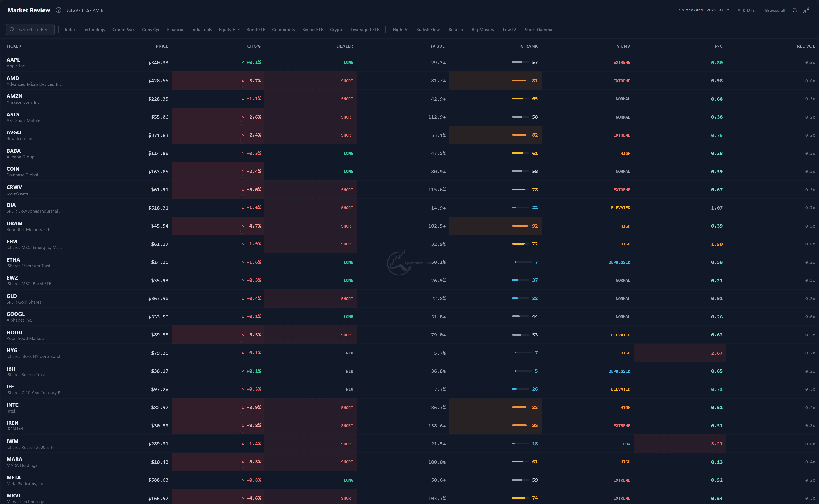Click the HYG put/call value 2.67
This screenshot has width=819, height=504.
pyautogui.click(x=717, y=353)
